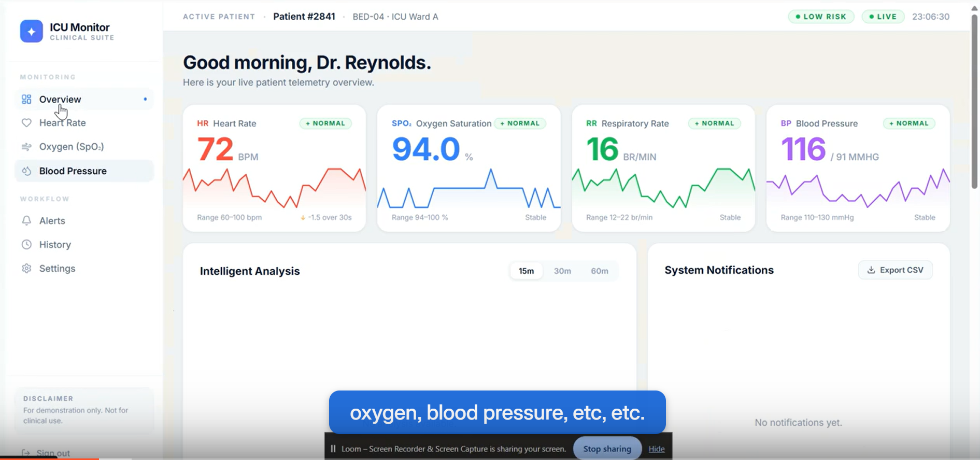Click the Oxygen (SpO₂) wind icon

[x=26, y=147]
